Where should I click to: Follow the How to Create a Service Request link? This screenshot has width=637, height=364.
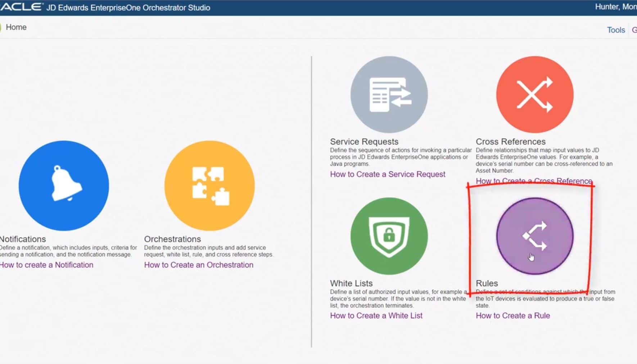click(x=388, y=174)
